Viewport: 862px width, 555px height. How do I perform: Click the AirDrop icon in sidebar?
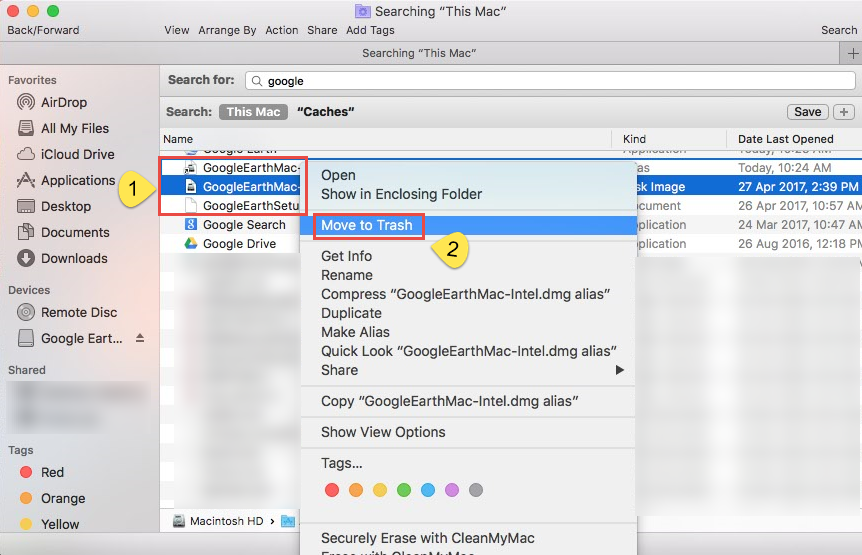tap(26, 102)
